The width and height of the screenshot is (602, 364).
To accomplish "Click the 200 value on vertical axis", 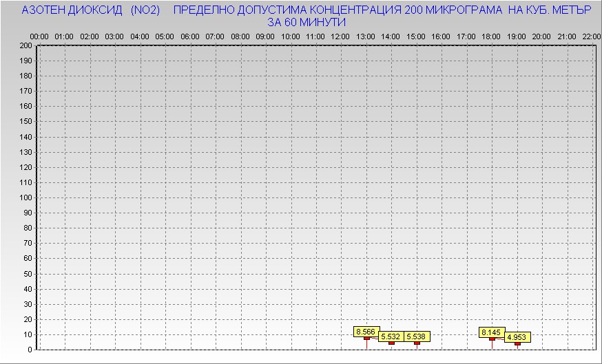I will click(25, 45).
